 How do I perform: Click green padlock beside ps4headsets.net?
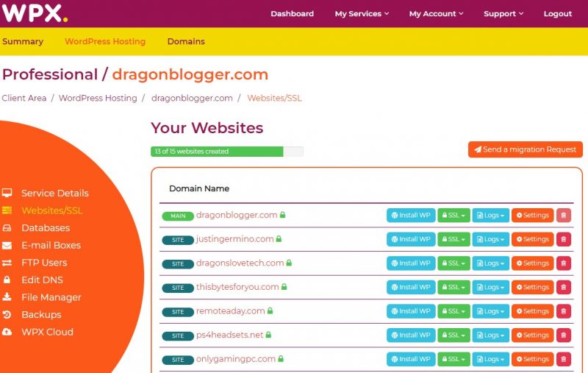(268, 335)
